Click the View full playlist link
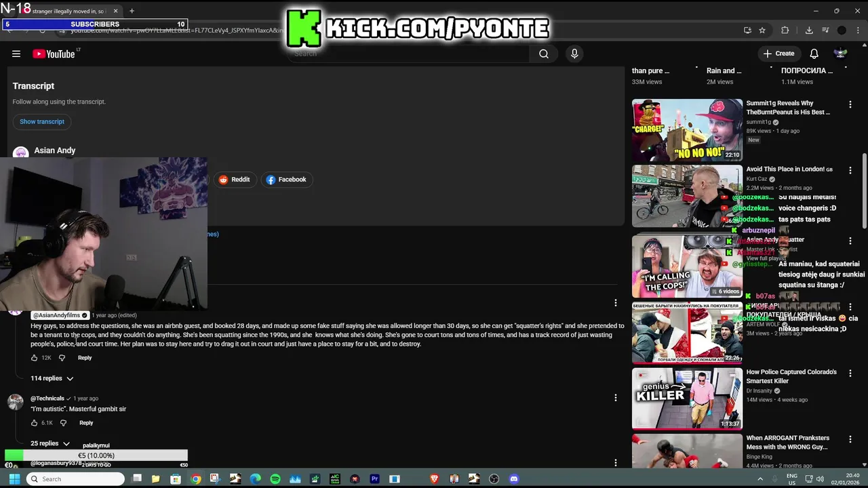The height and width of the screenshot is (488, 868). (x=766, y=258)
